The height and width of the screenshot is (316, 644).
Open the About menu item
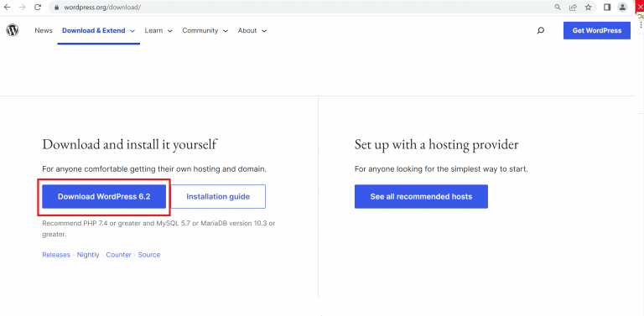(x=247, y=30)
